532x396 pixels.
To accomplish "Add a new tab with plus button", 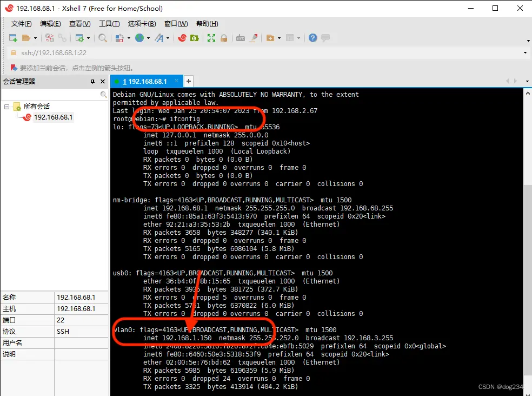I will pos(189,81).
